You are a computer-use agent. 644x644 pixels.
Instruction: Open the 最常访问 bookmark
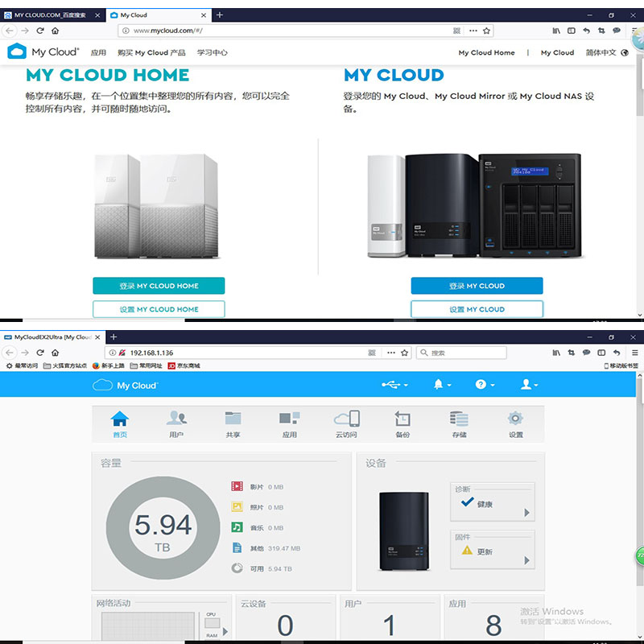tap(23, 365)
